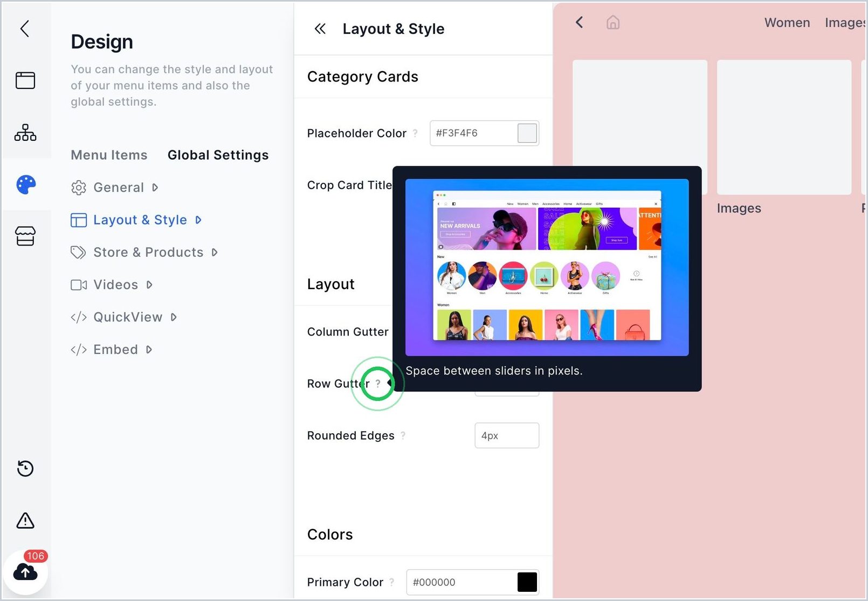Click the General gear icon
This screenshot has width=868, height=601.
coord(79,188)
